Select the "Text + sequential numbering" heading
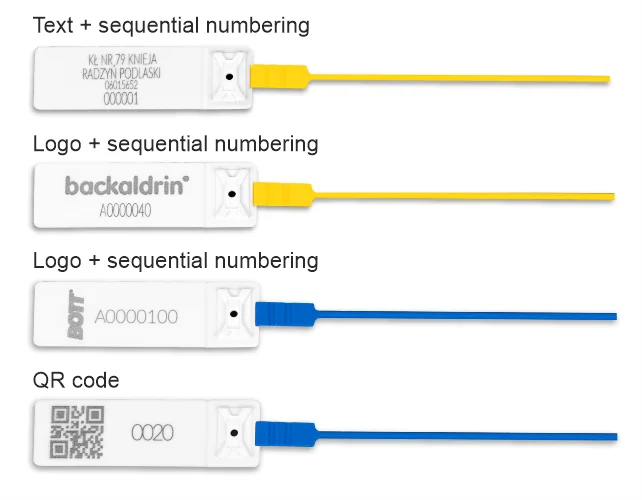This screenshot has width=642, height=500. [x=171, y=24]
